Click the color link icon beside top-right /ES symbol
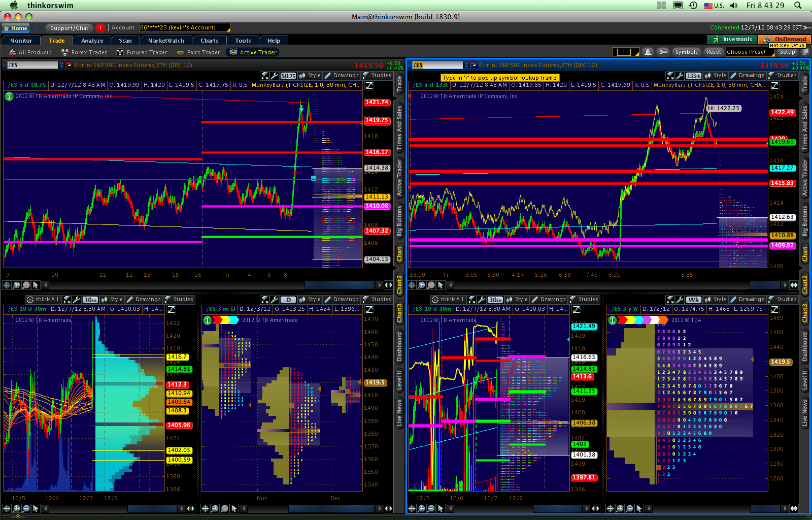 coord(474,64)
